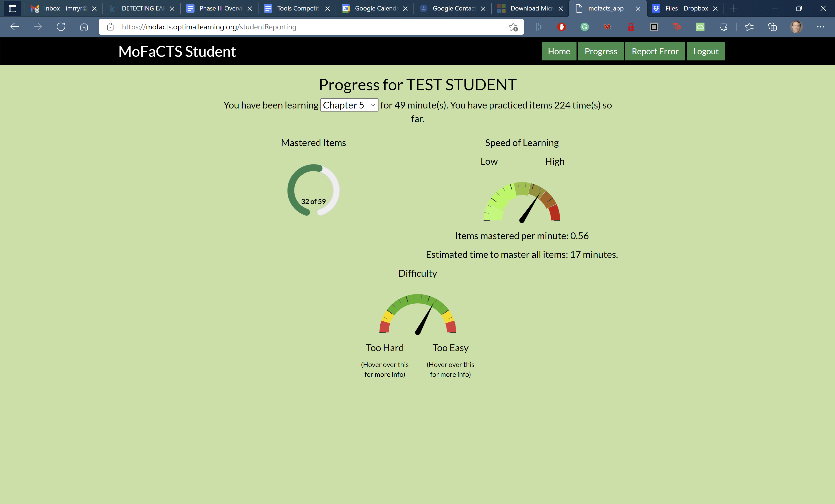Open the AdBlock extension icon
This screenshot has height=504, width=835.
tap(562, 27)
